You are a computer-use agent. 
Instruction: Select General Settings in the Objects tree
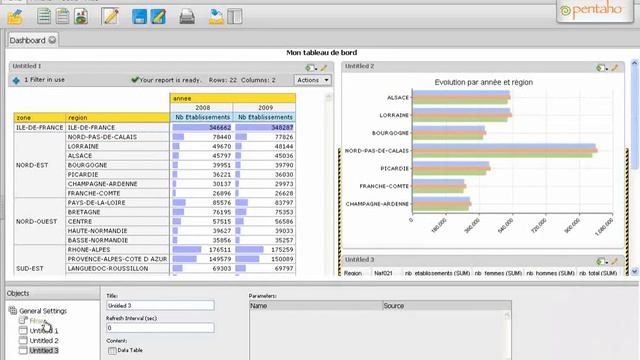[43, 311]
